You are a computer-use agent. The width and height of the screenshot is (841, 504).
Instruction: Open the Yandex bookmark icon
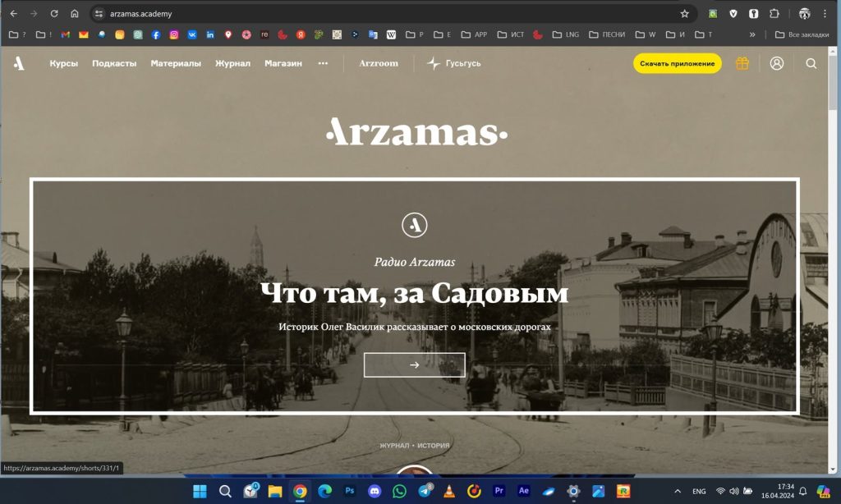pyautogui.click(x=301, y=34)
